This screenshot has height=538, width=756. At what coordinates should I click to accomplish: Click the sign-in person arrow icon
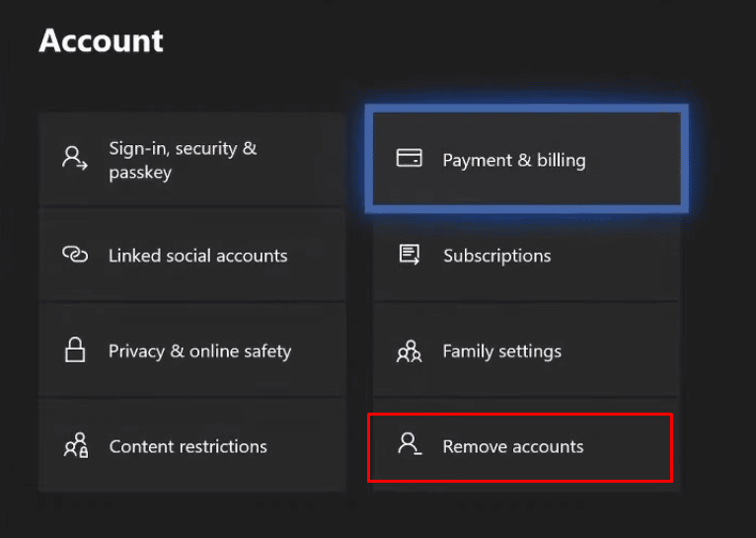(75, 159)
